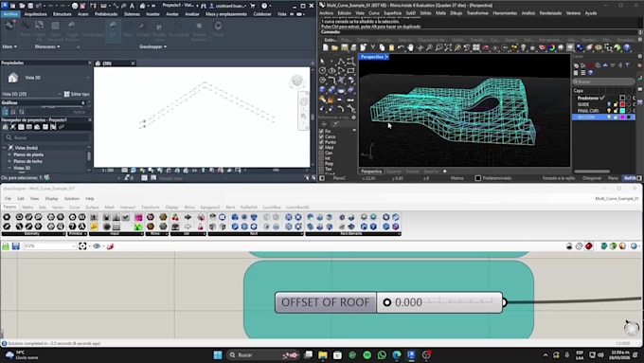
Task: Toggle Forzado a la rejilla in Rhino
Action: tap(558, 178)
